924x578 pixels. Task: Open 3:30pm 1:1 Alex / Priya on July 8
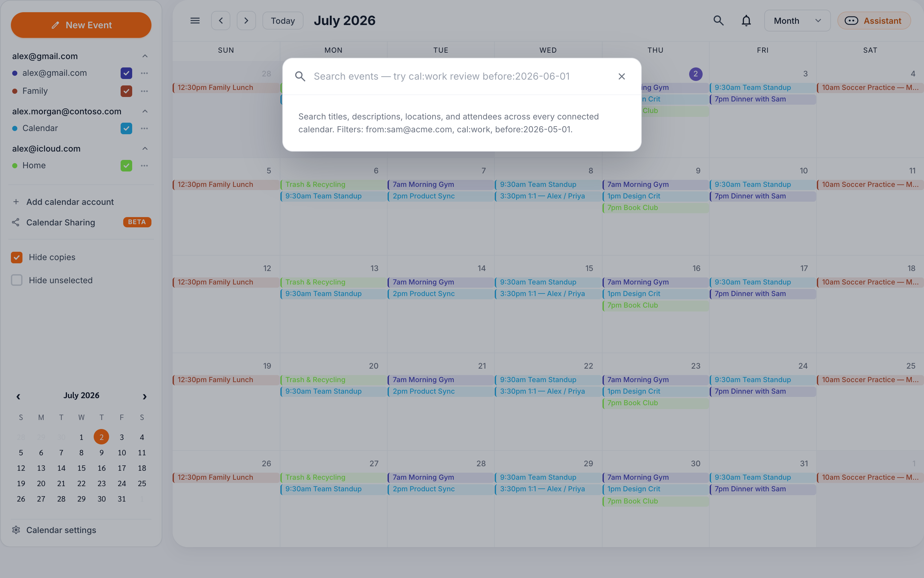pyautogui.click(x=548, y=196)
